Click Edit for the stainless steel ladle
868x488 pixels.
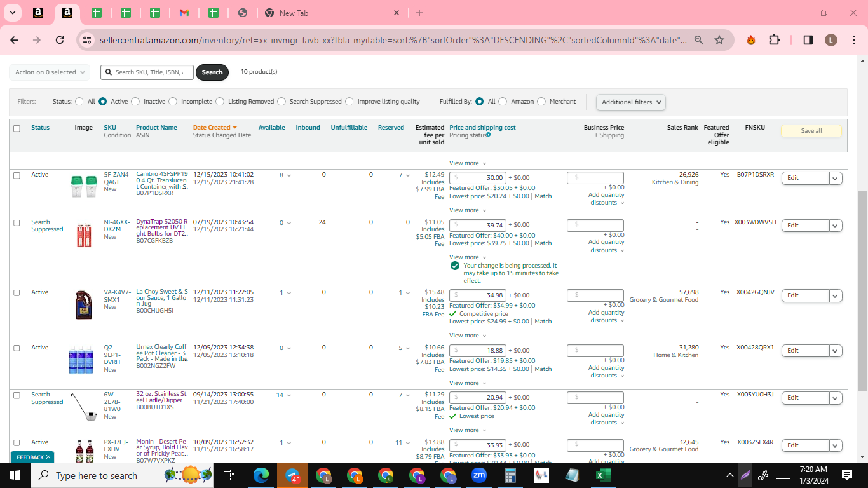pyautogui.click(x=805, y=398)
